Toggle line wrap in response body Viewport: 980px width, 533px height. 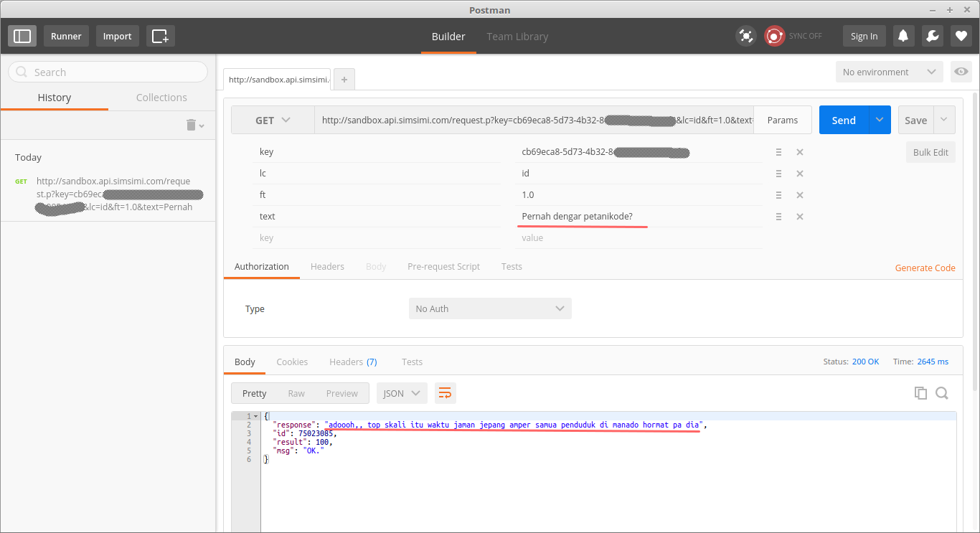445,393
